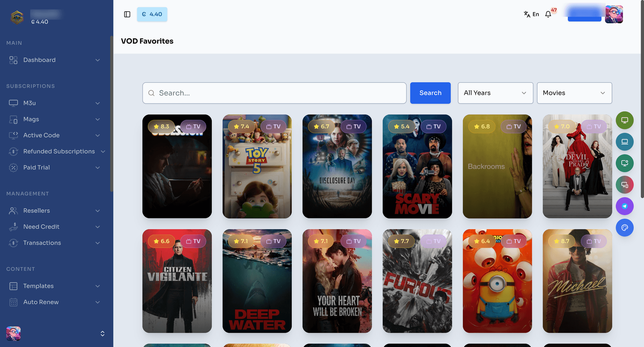Click the Paid Trial percent icon

pyautogui.click(x=13, y=168)
